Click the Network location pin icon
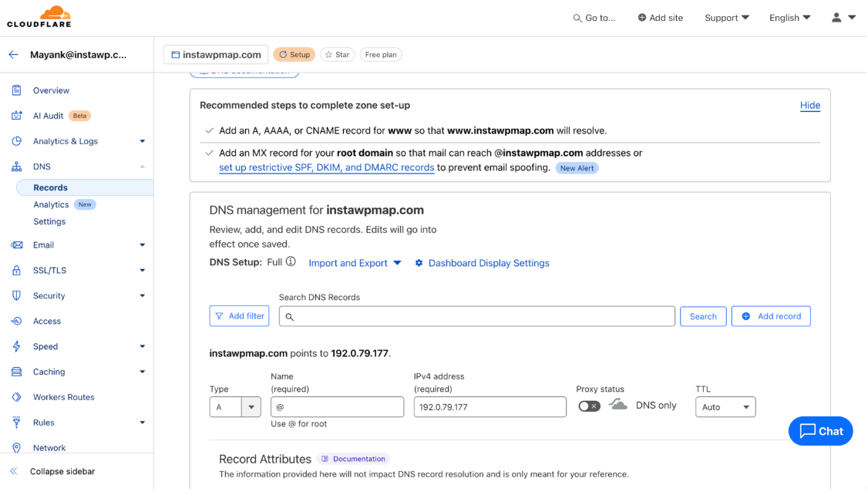 pyautogui.click(x=17, y=447)
